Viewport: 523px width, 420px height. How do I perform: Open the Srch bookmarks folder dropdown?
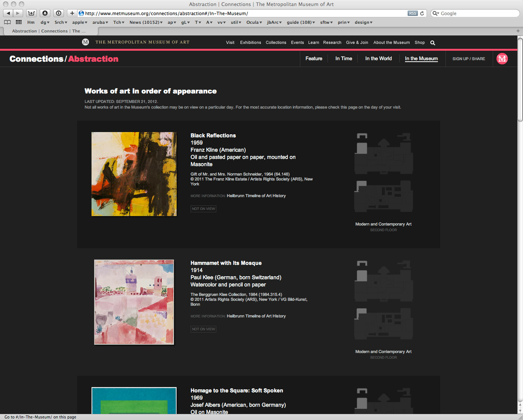61,22
